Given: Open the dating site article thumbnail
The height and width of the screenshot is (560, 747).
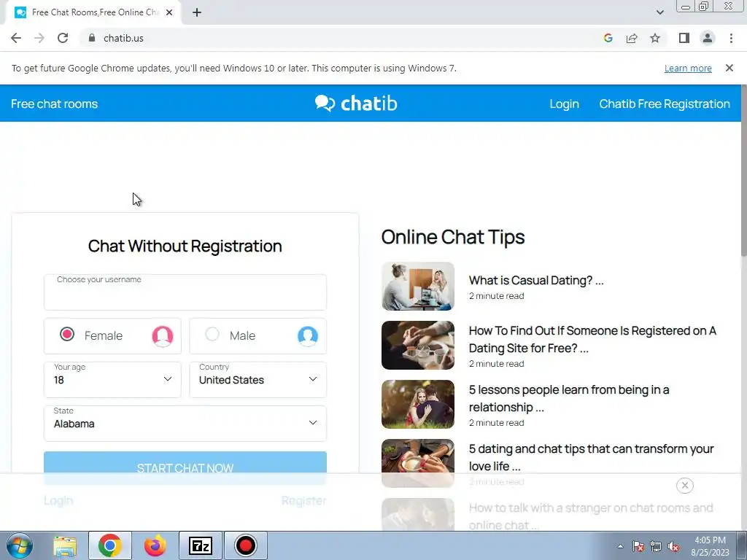Looking at the screenshot, I should 418,345.
